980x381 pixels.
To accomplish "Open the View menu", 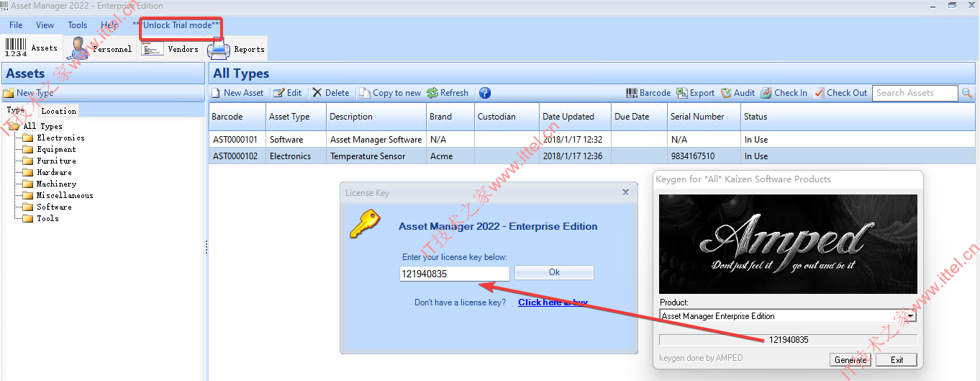I will [45, 25].
